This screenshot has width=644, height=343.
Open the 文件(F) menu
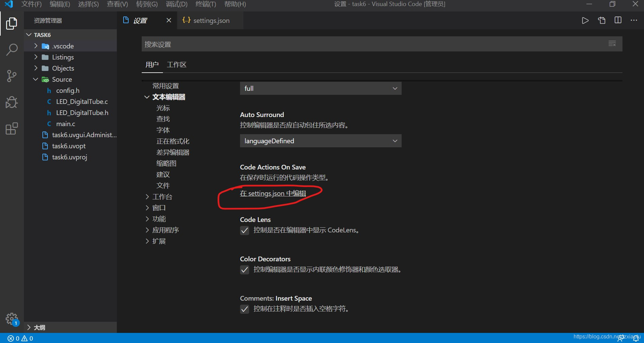pos(31,4)
